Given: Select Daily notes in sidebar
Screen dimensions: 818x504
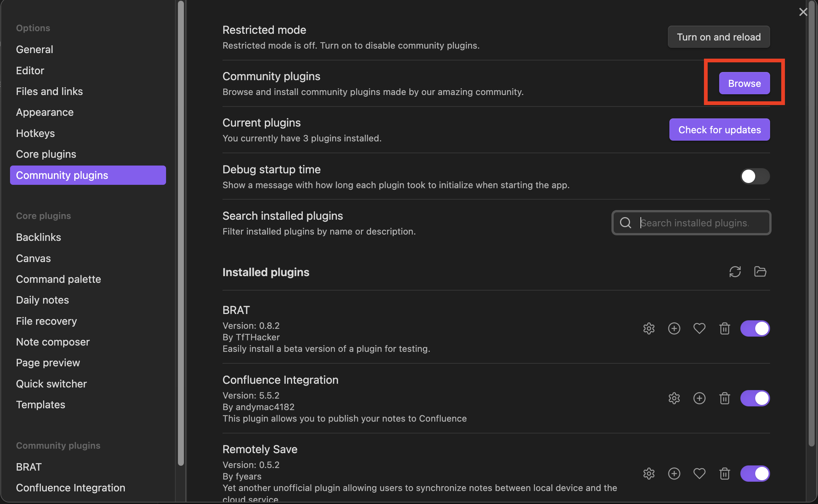Looking at the screenshot, I should [42, 300].
